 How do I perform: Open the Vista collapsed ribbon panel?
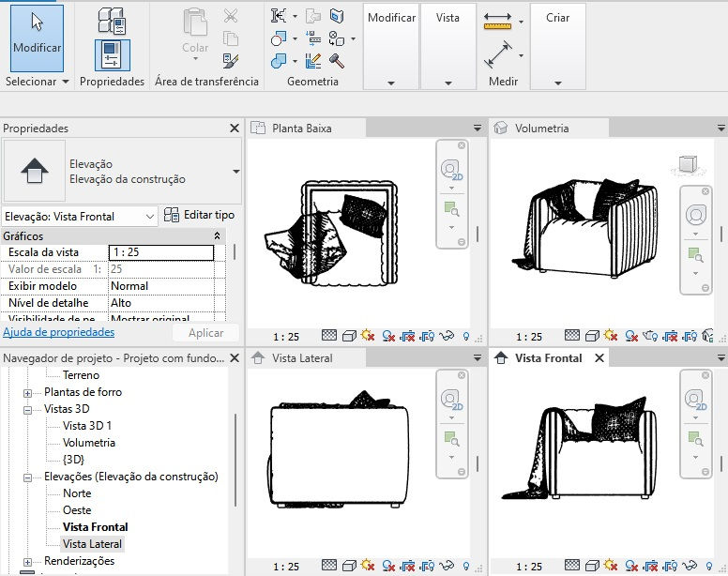click(x=448, y=46)
